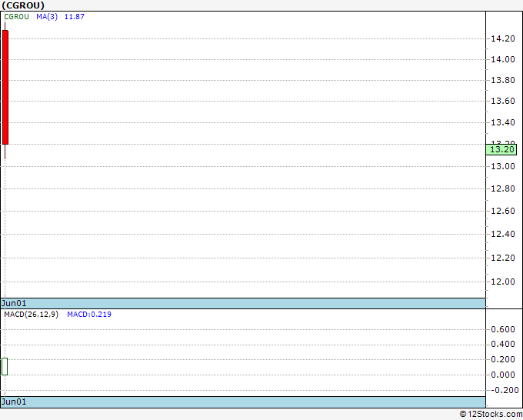Click the Jun01 date on price chart
This screenshot has height=420, width=523.
(x=14, y=303)
